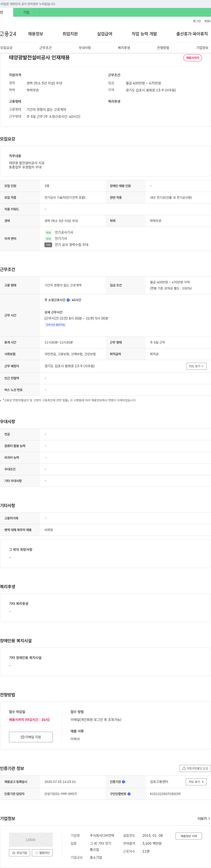Viewport: 211px width, 868px height.
Task: View the 채용정보 이력 of the company
Action: click(x=188, y=836)
